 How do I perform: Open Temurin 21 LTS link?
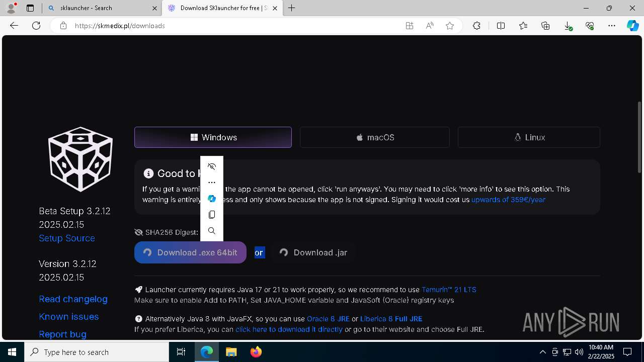pos(449,290)
